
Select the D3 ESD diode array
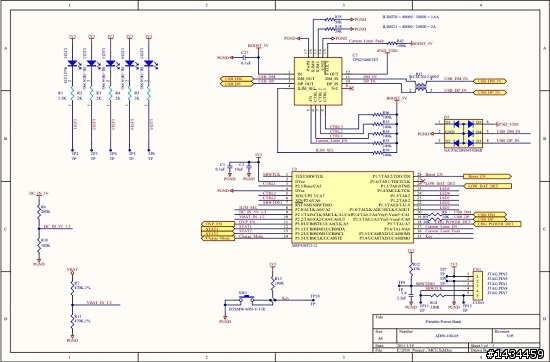pos(463,133)
